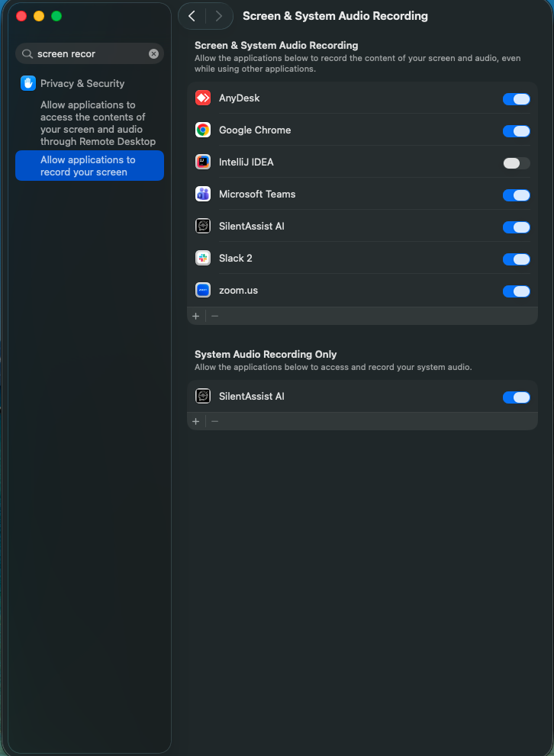554x756 pixels.
Task: Click the SilentAssist AI icon under System Audio Recording Only
Action: (203, 397)
